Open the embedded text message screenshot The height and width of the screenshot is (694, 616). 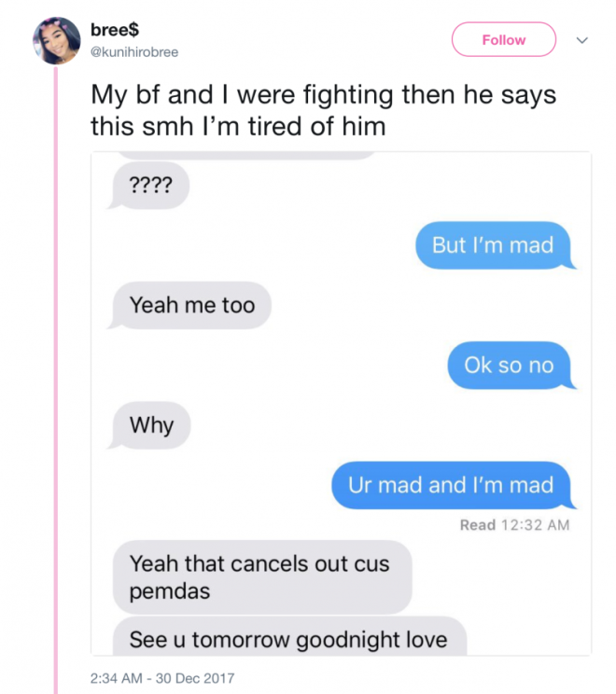coord(341,403)
